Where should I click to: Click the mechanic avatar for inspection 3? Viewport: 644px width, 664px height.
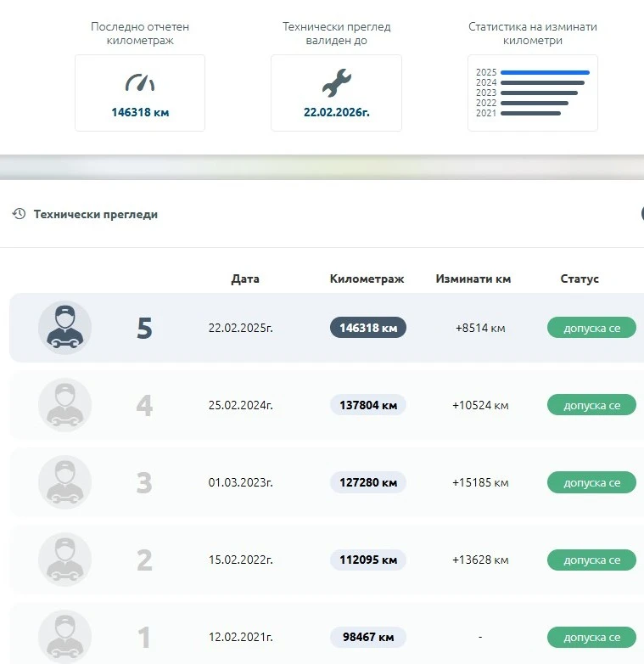(64, 482)
